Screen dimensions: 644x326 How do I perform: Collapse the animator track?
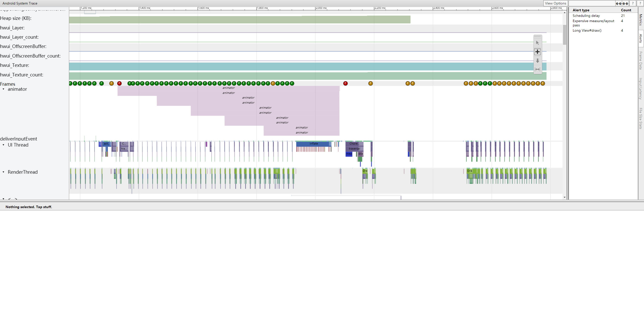coord(4,89)
